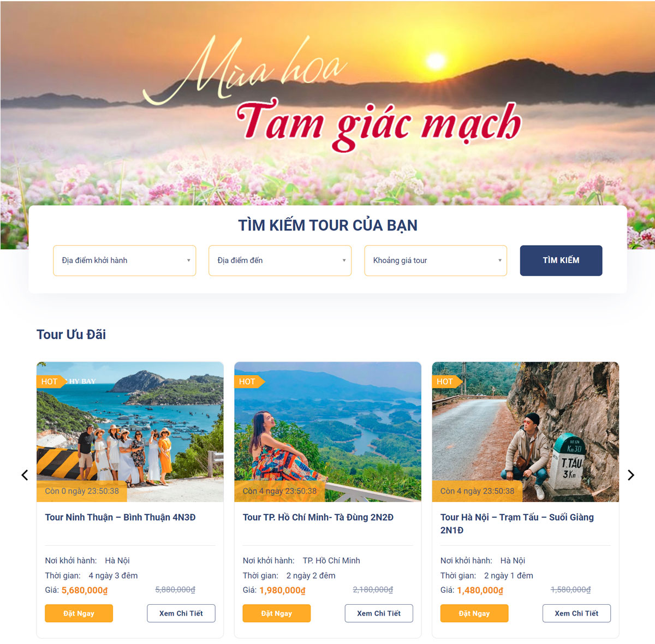Expand the Địa điểm đến dropdown

click(280, 260)
